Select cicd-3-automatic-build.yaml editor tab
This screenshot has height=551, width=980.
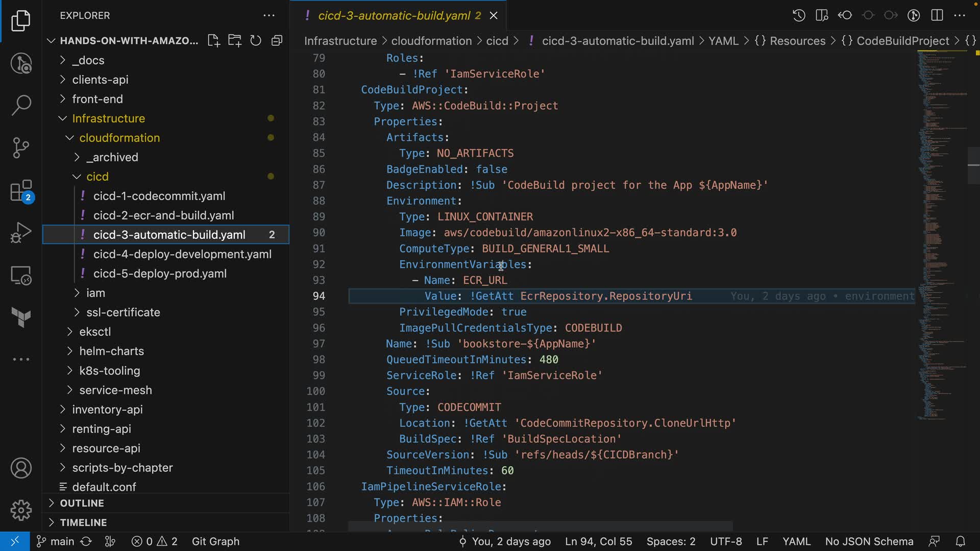coord(394,15)
